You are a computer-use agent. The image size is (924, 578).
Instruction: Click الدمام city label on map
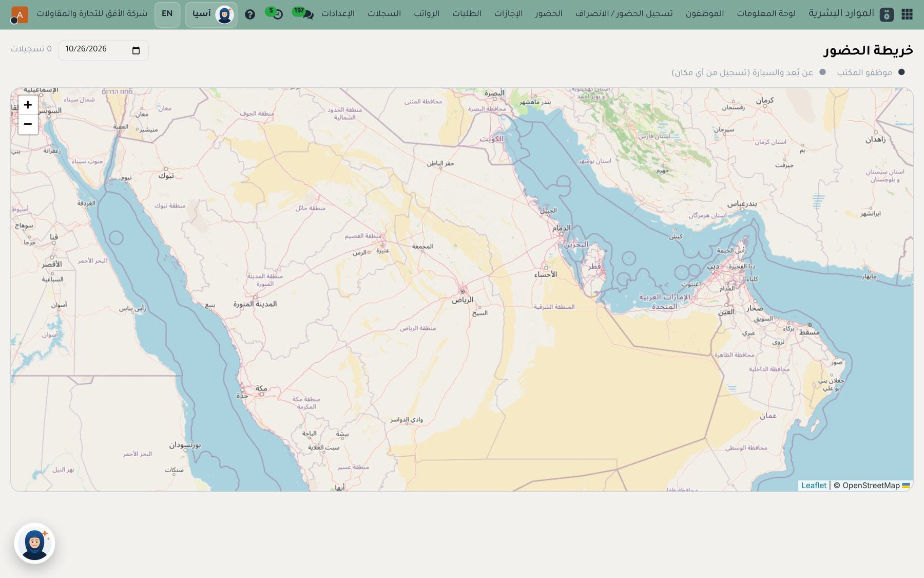[x=561, y=228]
